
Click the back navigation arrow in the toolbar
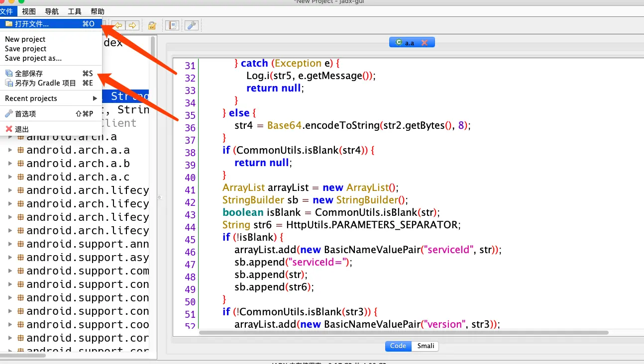pyautogui.click(x=118, y=25)
